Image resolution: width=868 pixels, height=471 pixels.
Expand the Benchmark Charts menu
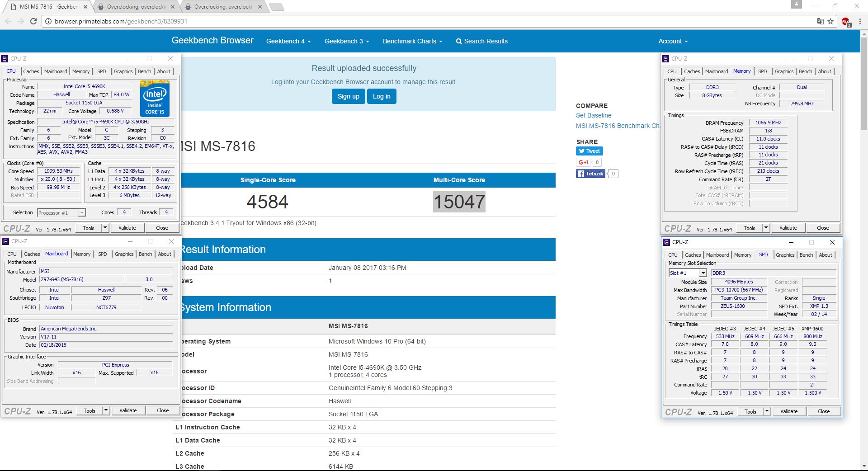[x=412, y=41]
